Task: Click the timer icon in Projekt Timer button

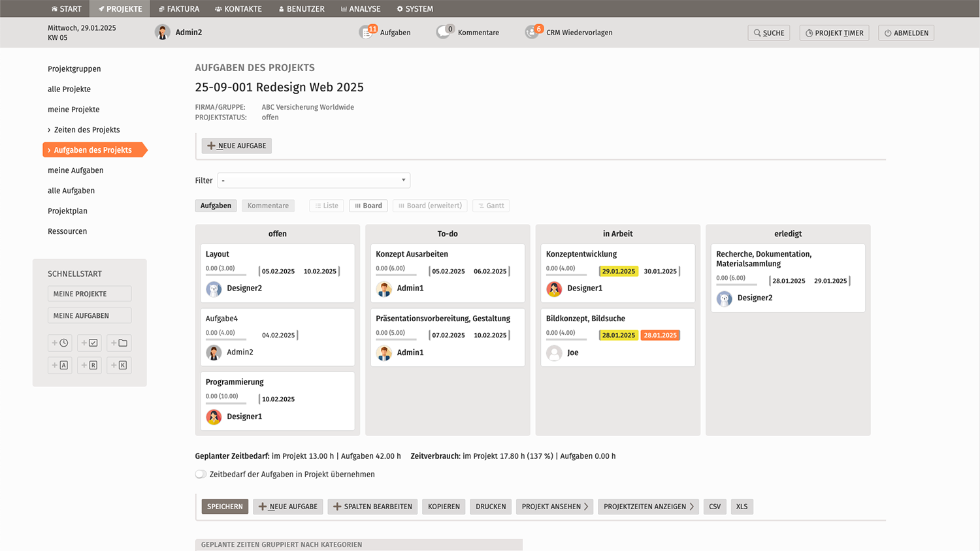Action: tap(809, 33)
